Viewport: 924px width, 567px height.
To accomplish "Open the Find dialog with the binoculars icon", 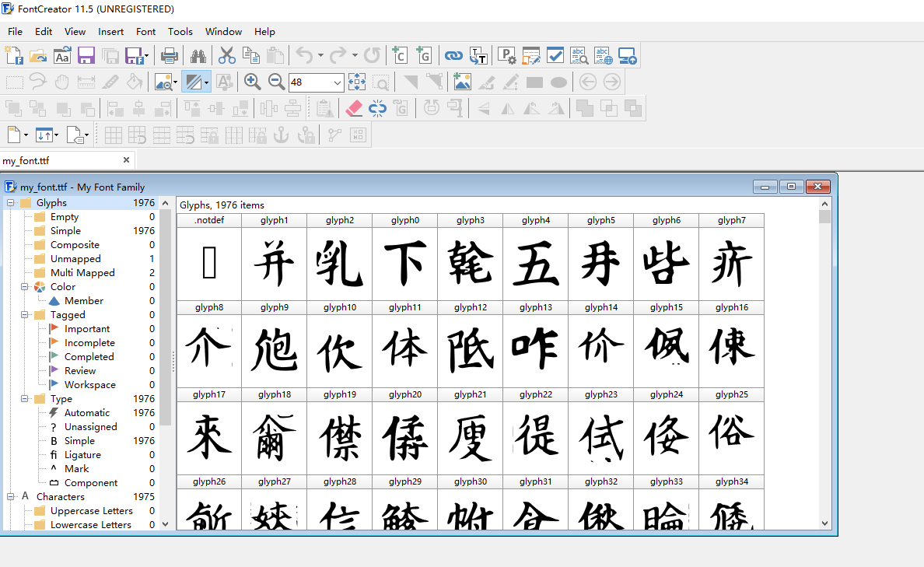I will (x=200, y=55).
